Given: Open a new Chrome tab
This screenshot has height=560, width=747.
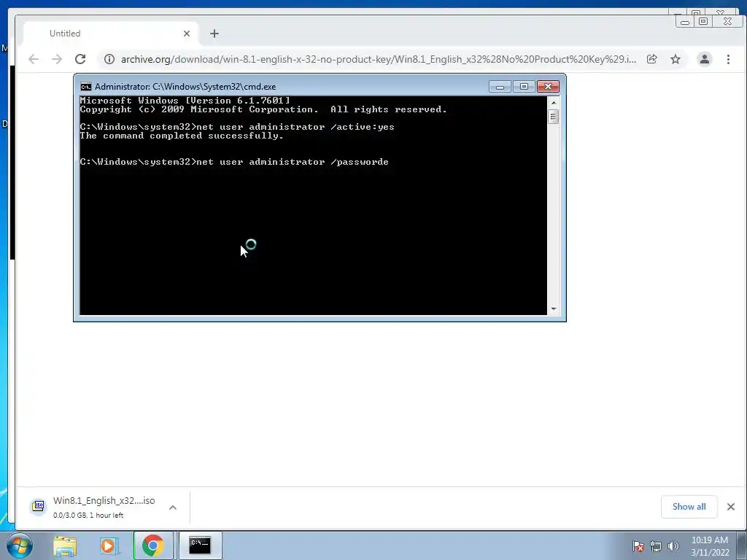Looking at the screenshot, I should (214, 34).
